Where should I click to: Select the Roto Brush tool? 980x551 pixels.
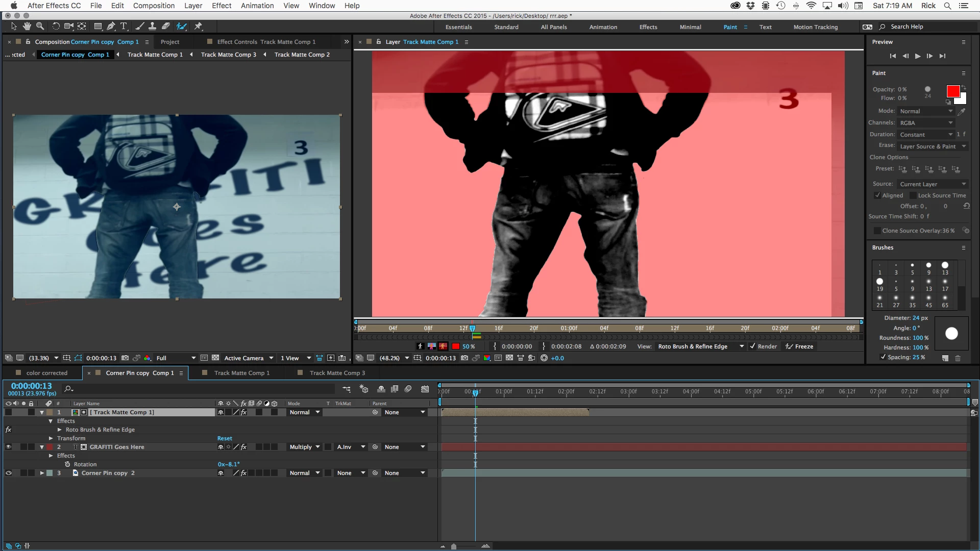point(181,26)
